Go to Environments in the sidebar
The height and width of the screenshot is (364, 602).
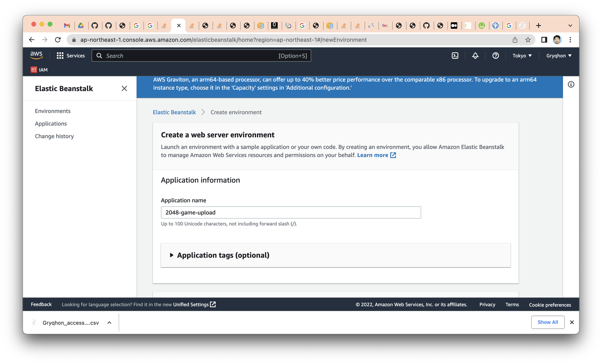pos(53,111)
